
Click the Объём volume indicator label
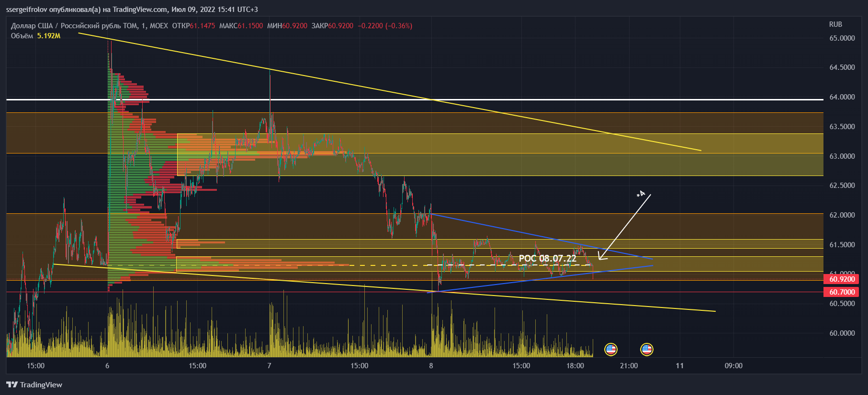tap(22, 36)
